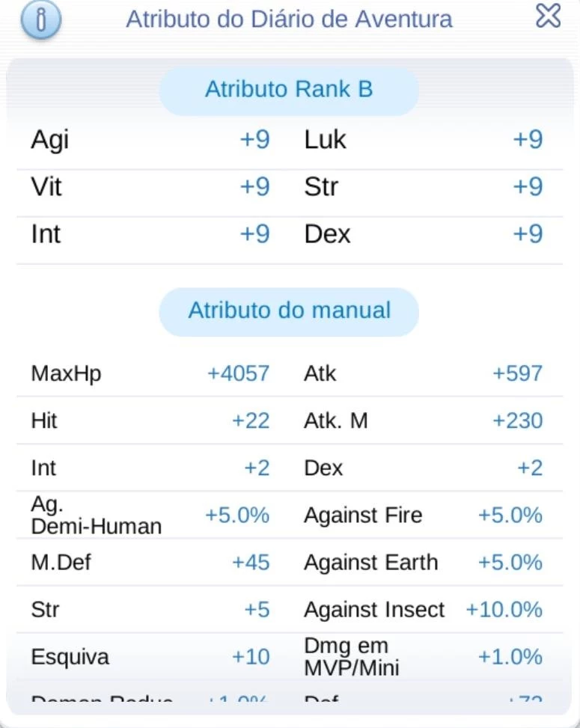580x728 pixels.
Task: Tap the Against Insect +10.0% entry
Action: (424, 610)
